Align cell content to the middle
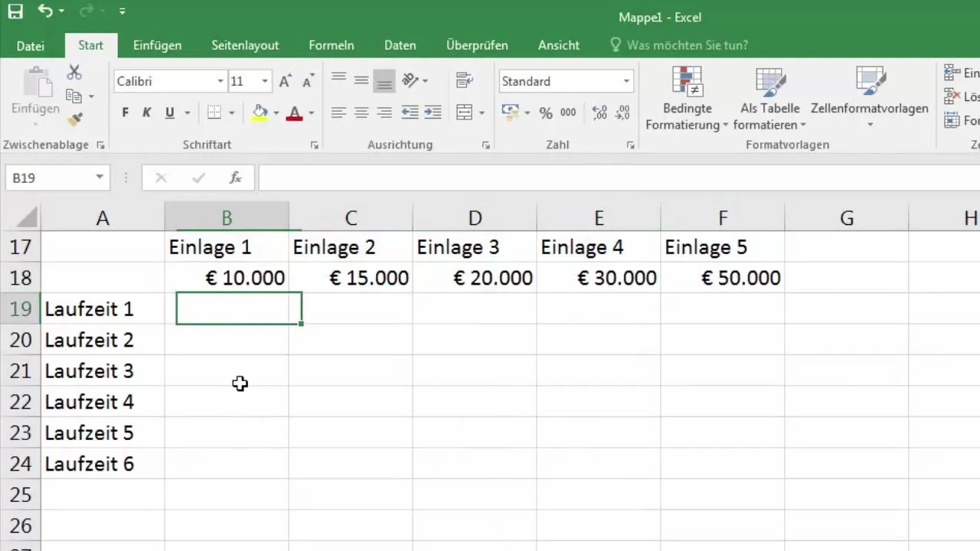980x551 pixels. (362, 80)
